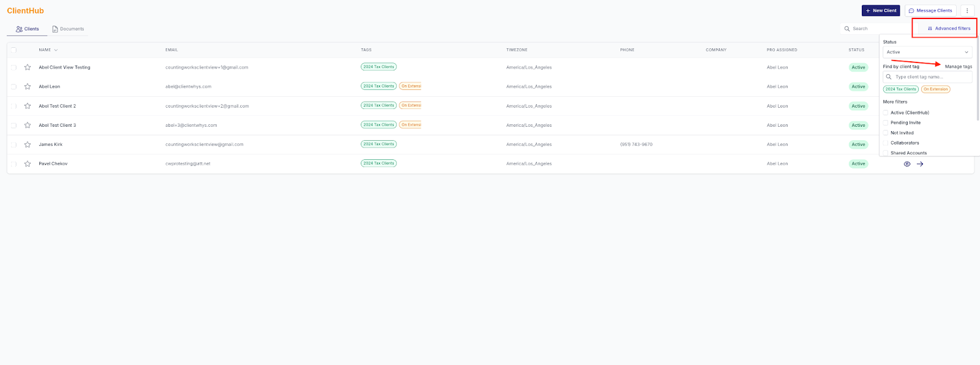This screenshot has width=980, height=365.
Task: Collapse the Advanced filters panel
Action: tap(948, 28)
